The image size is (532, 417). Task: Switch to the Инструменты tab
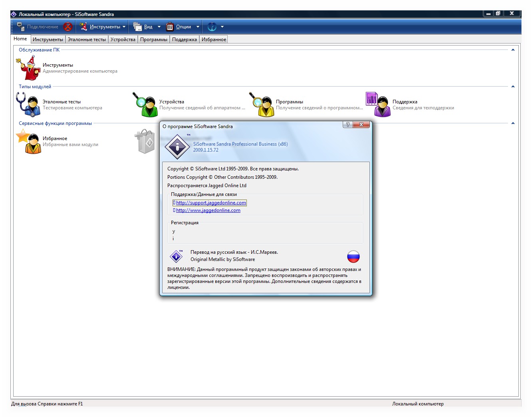pyautogui.click(x=48, y=40)
